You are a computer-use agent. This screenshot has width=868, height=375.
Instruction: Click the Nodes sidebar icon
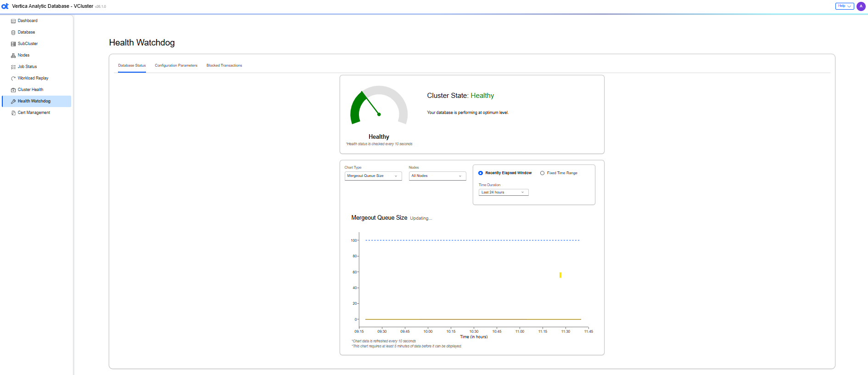pos(13,56)
